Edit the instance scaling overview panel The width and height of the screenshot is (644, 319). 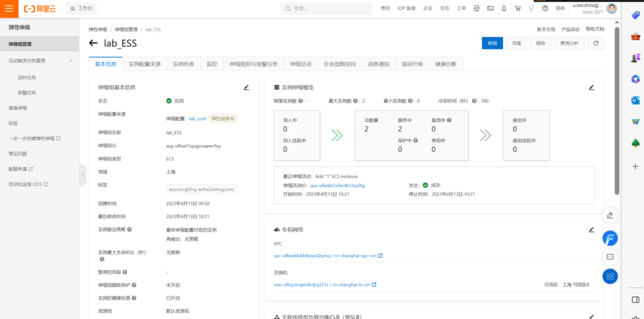click(591, 87)
